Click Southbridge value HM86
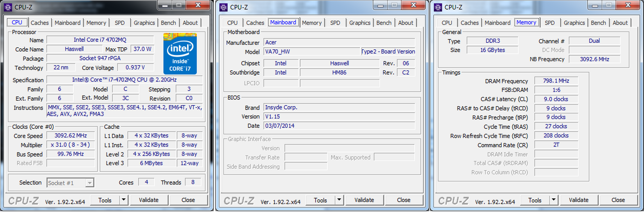Viewport: 644px width, 214px height. [339, 72]
